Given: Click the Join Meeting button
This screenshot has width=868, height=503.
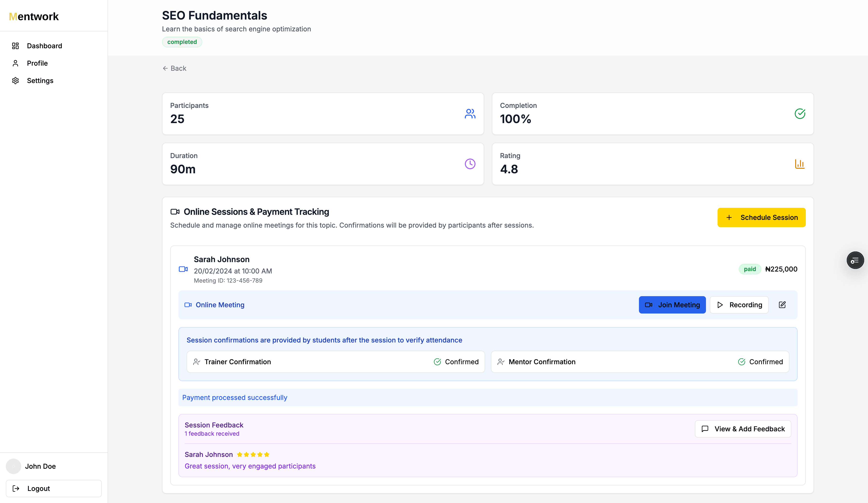Looking at the screenshot, I should (x=672, y=305).
